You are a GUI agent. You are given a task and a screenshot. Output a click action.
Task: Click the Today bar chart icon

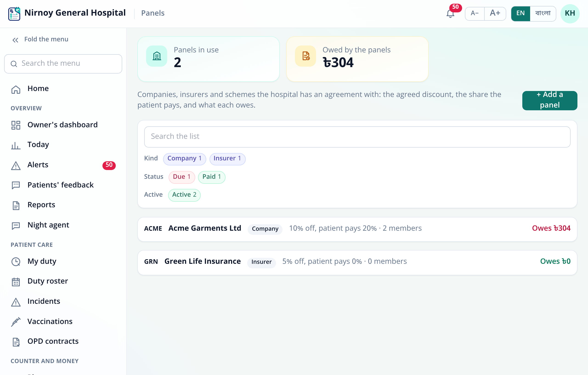tap(16, 145)
